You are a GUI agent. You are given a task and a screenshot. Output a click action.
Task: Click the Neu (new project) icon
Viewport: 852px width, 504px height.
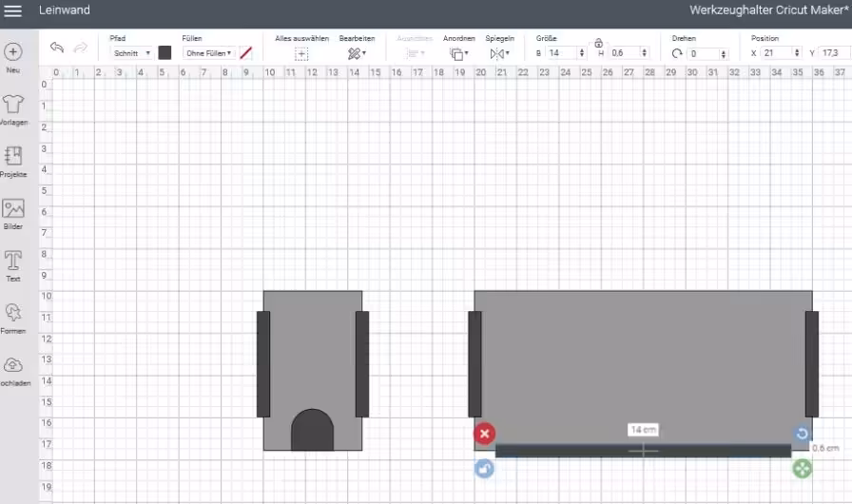tap(13, 52)
